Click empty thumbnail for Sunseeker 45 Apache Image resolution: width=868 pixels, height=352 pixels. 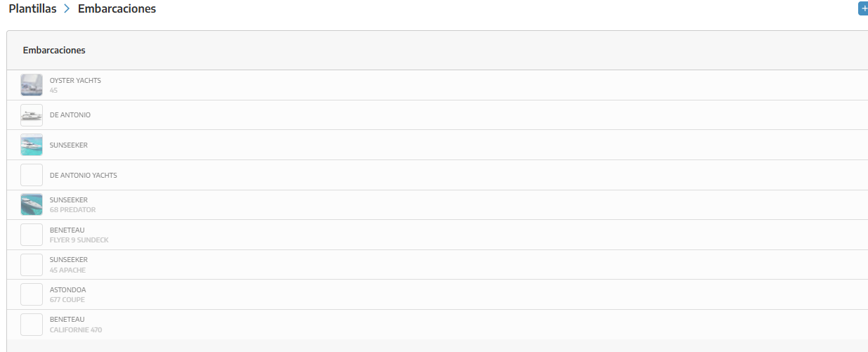(32, 264)
